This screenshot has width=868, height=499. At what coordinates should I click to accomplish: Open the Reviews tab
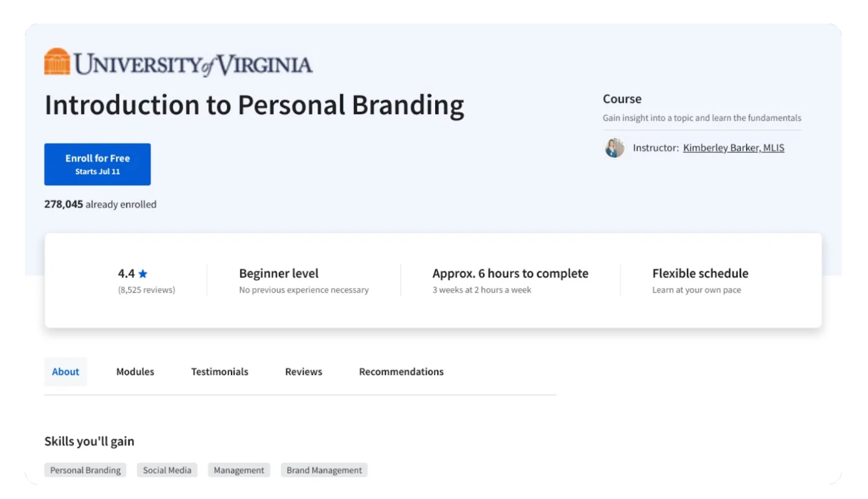pos(303,371)
